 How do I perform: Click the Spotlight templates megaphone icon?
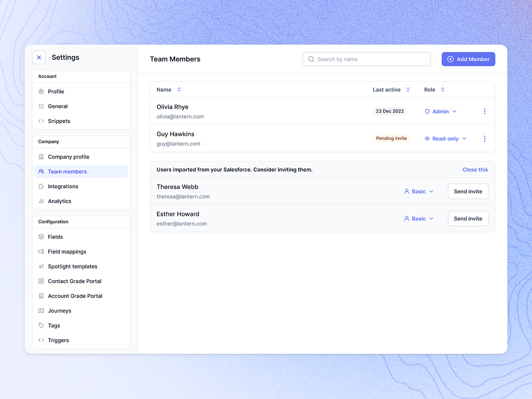point(41,266)
